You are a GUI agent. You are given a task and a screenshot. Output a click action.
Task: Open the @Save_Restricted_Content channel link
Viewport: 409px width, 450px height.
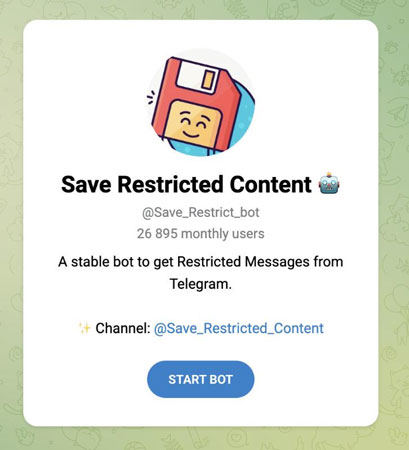pyautogui.click(x=239, y=328)
